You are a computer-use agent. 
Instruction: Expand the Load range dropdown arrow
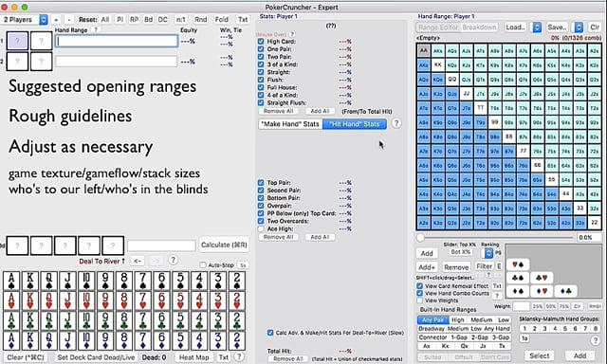tap(537, 27)
